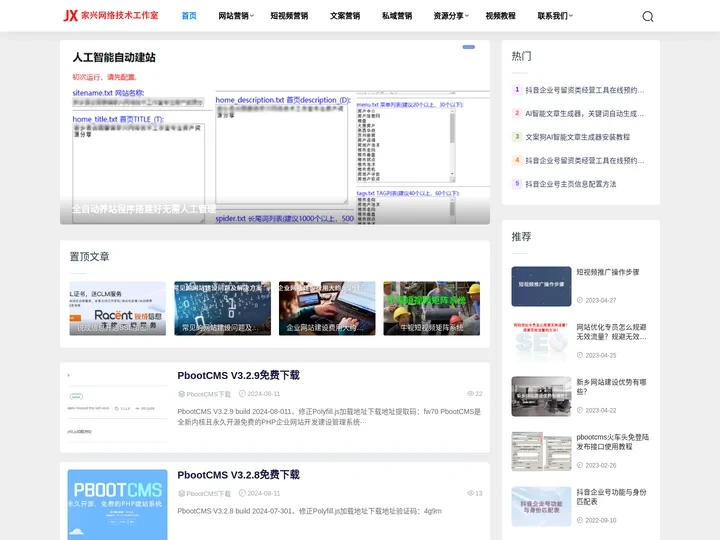Open recommended post 短视频推广操作步骤
Image resolution: width=720 pixels, height=540 pixels.
(x=608, y=272)
